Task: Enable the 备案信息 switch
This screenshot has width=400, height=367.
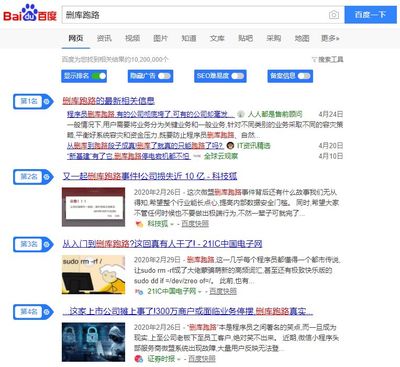Action: point(304,76)
